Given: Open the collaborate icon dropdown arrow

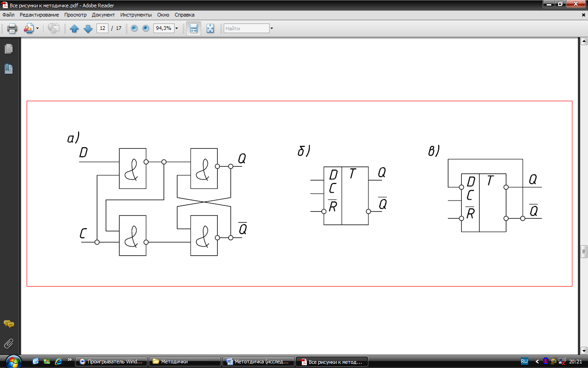Looking at the screenshot, I should tap(37, 29).
